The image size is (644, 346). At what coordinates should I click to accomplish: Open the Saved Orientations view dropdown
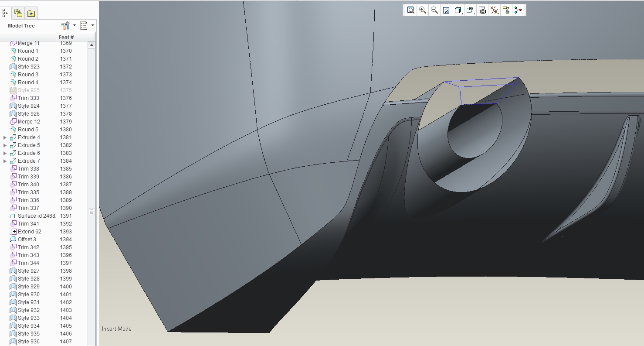pos(470,10)
